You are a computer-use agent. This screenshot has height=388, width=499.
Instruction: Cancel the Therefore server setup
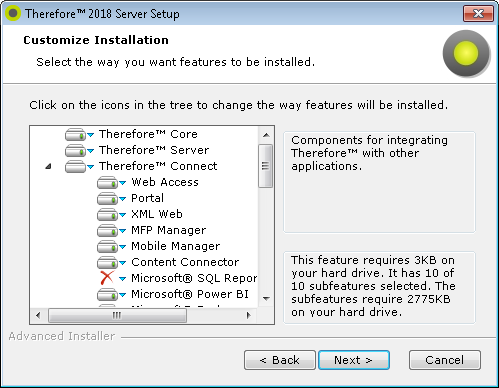tap(445, 360)
